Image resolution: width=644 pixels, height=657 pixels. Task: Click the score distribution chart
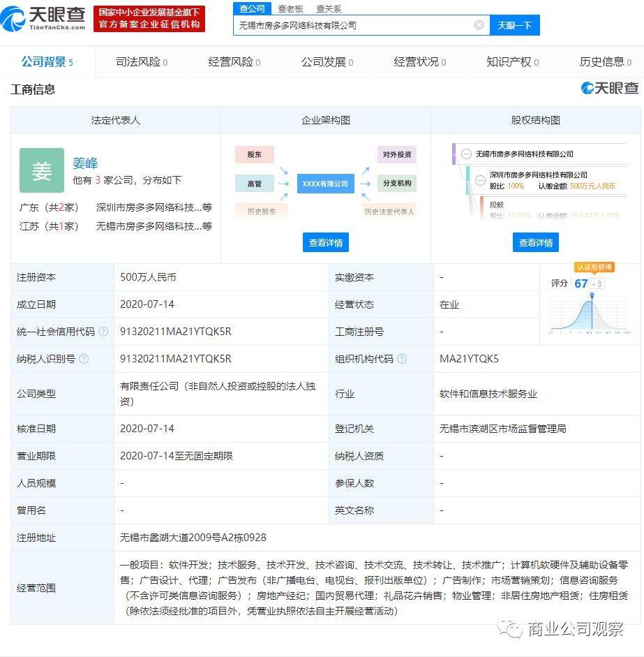tap(590, 313)
